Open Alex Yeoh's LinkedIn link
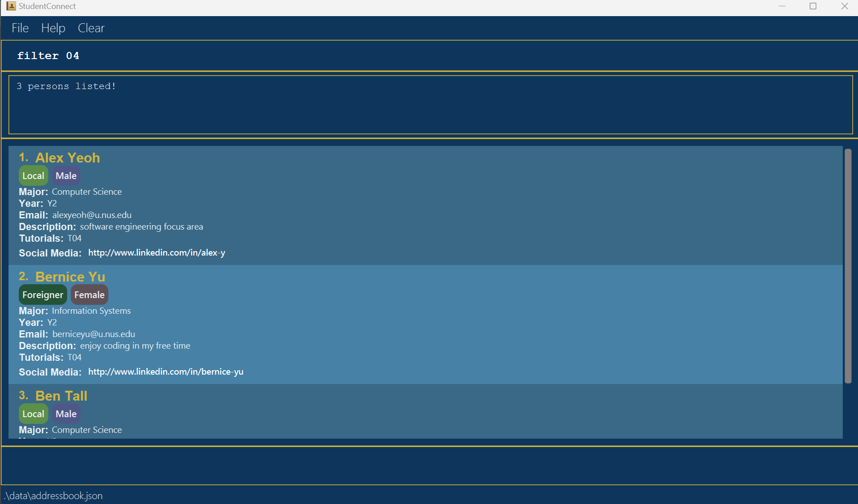The image size is (858, 504). (x=156, y=253)
